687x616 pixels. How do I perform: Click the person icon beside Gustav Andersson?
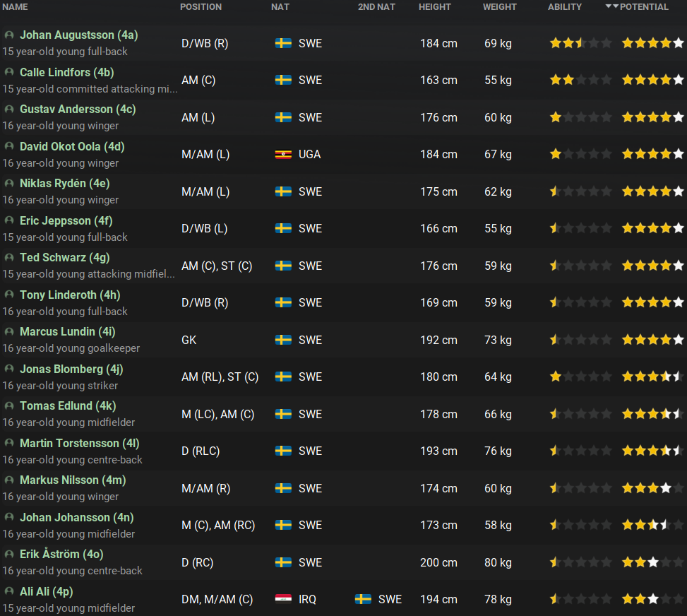click(x=8, y=109)
